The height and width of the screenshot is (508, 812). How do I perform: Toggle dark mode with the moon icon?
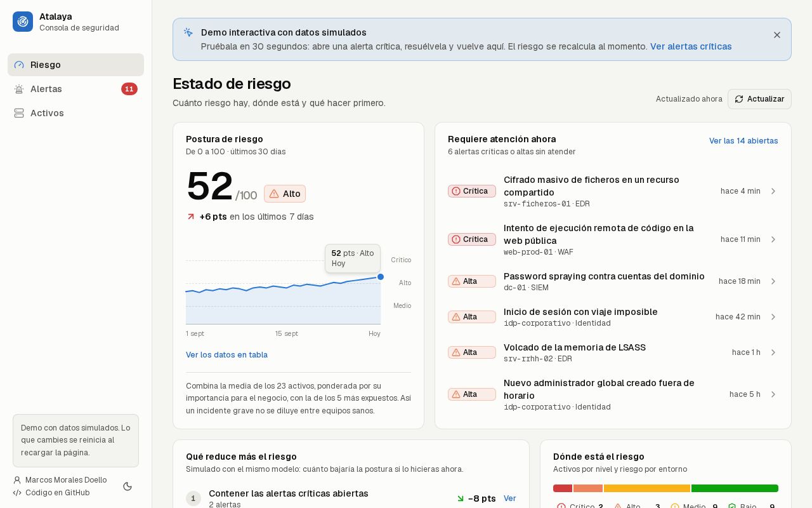coord(128,486)
